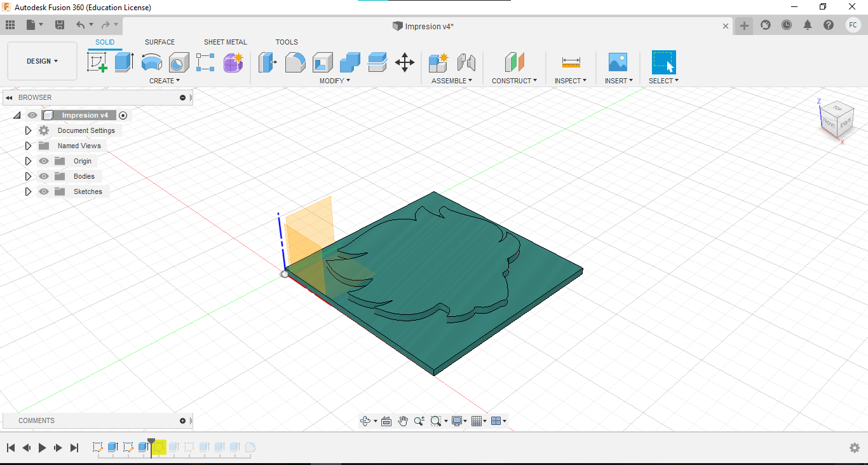This screenshot has height=465, width=868.
Task: Jump to the timeline end
Action: 74,448
